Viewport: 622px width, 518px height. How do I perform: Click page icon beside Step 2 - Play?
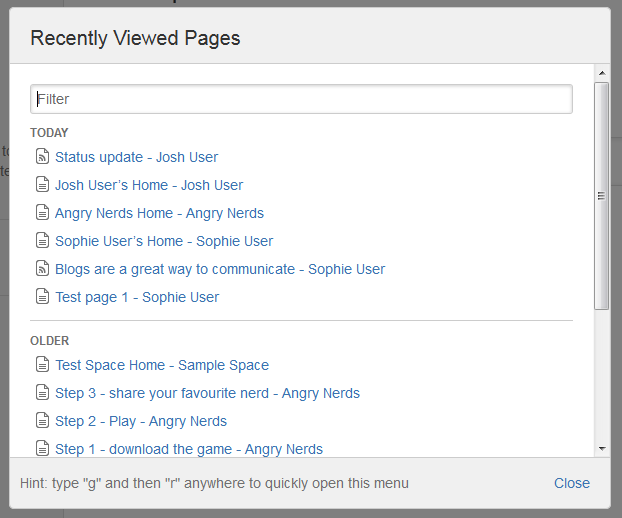click(42, 421)
